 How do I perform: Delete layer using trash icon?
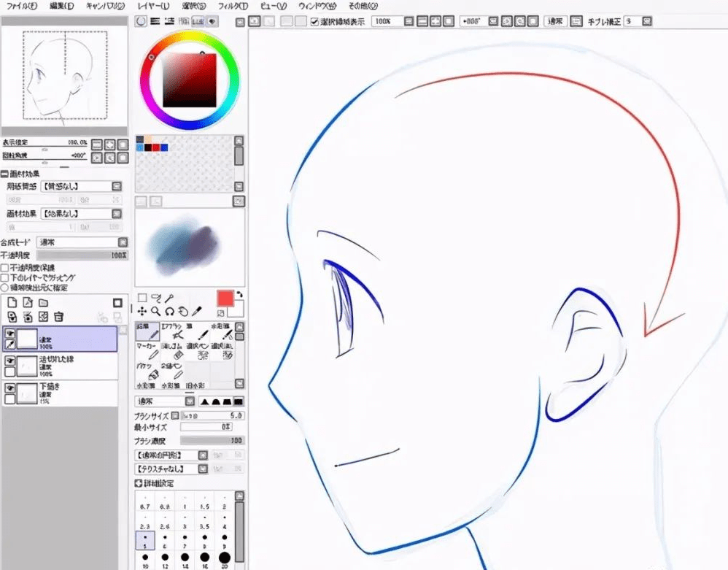point(59,317)
